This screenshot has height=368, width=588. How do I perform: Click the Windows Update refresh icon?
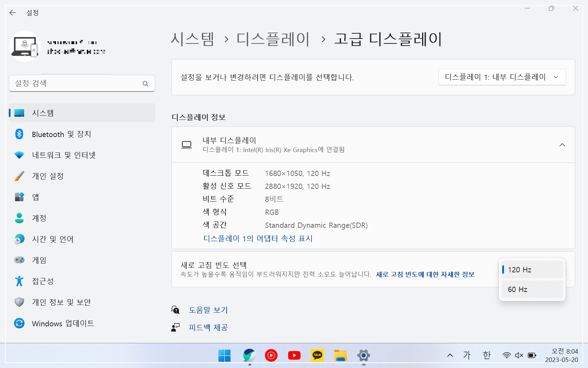pyautogui.click(x=19, y=323)
